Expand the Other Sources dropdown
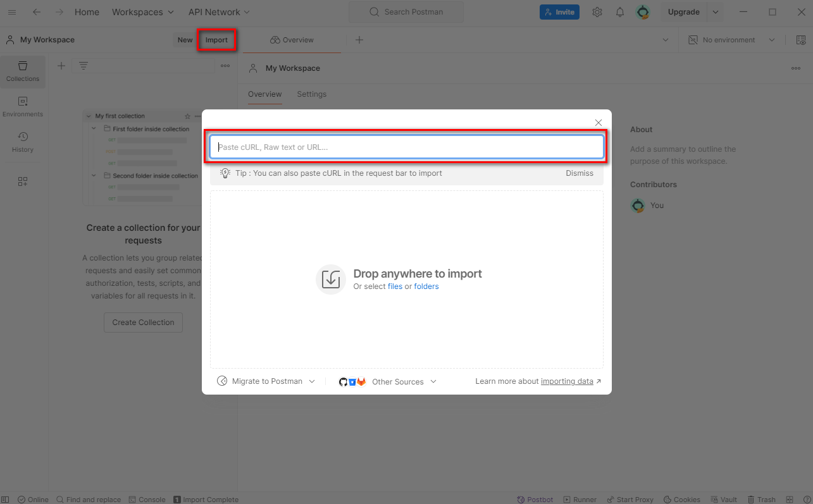This screenshot has width=813, height=504. coord(388,381)
